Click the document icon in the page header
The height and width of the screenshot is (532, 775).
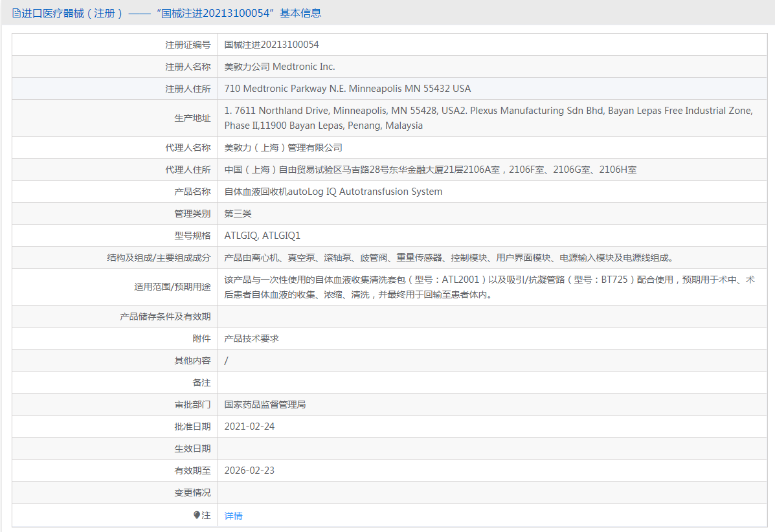pyautogui.click(x=16, y=13)
